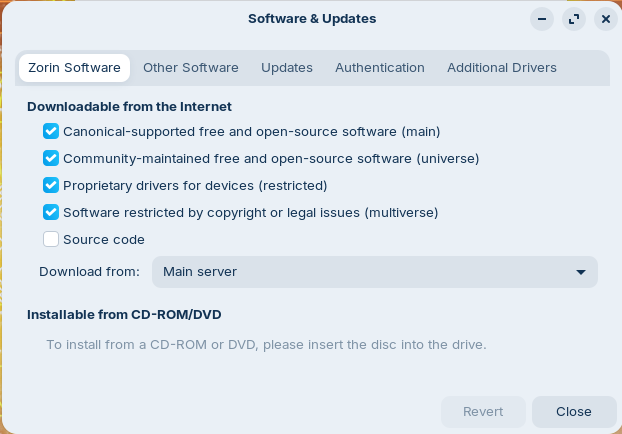The image size is (622, 434).
Task: Maximize the Software & Updates window
Action: click(x=573, y=19)
